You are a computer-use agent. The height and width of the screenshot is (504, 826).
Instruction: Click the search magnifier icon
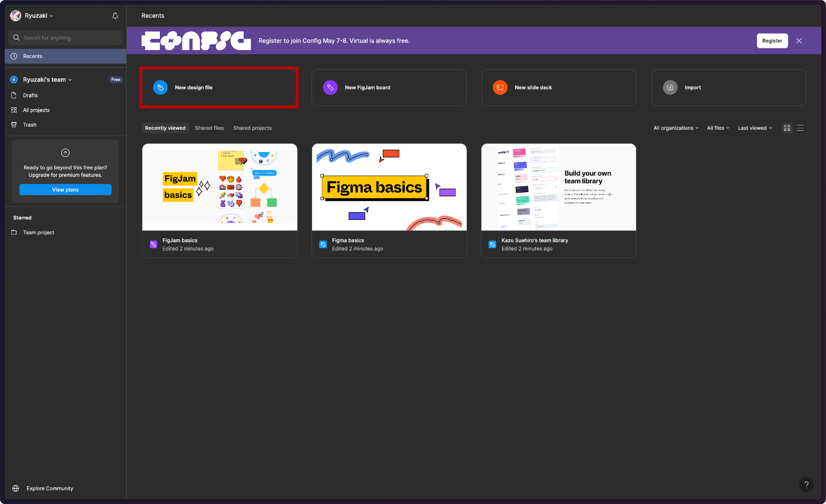pyautogui.click(x=17, y=38)
